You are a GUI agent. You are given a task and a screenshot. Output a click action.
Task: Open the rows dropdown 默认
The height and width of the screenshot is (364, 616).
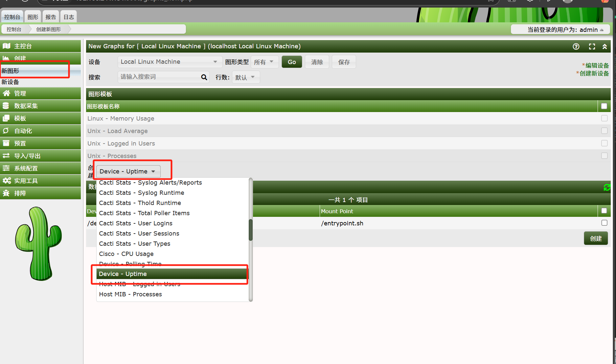(245, 77)
